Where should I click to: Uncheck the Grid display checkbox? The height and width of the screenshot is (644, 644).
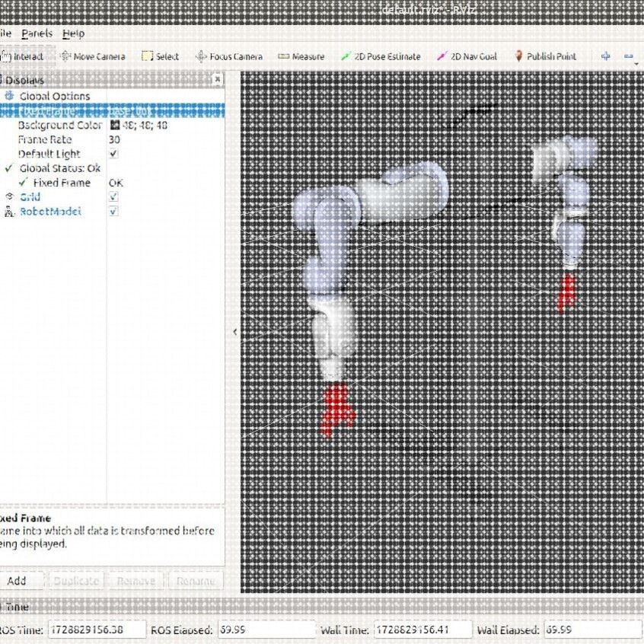[x=113, y=196]
